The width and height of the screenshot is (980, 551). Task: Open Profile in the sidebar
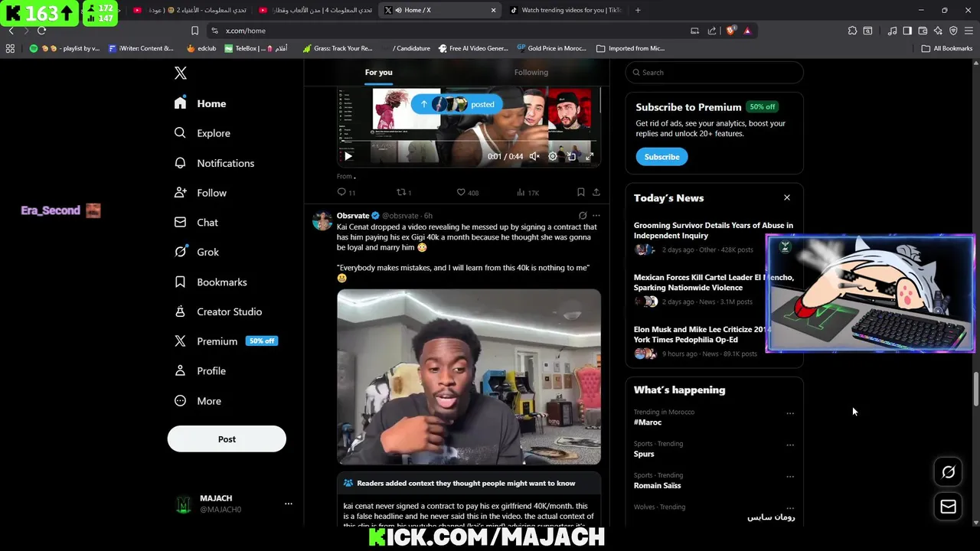[x=200, y=371]
